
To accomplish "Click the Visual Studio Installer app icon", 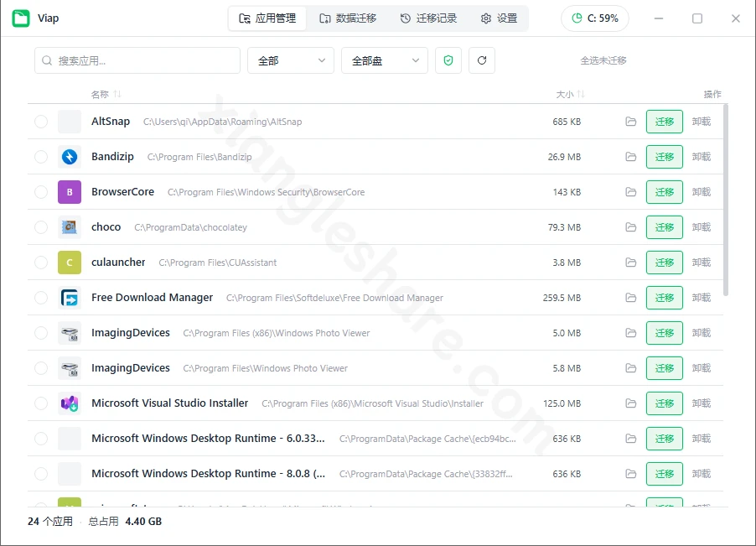I will 70,403.
